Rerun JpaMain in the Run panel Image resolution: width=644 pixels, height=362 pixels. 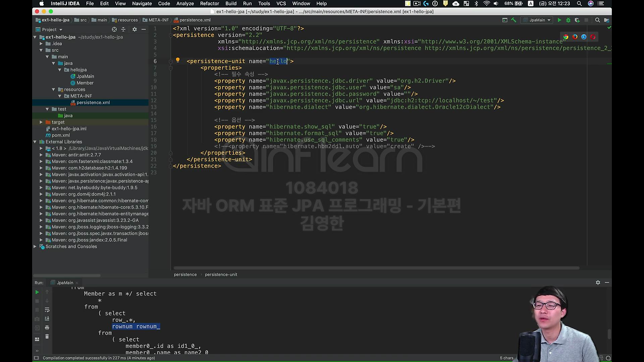(37, 292)
